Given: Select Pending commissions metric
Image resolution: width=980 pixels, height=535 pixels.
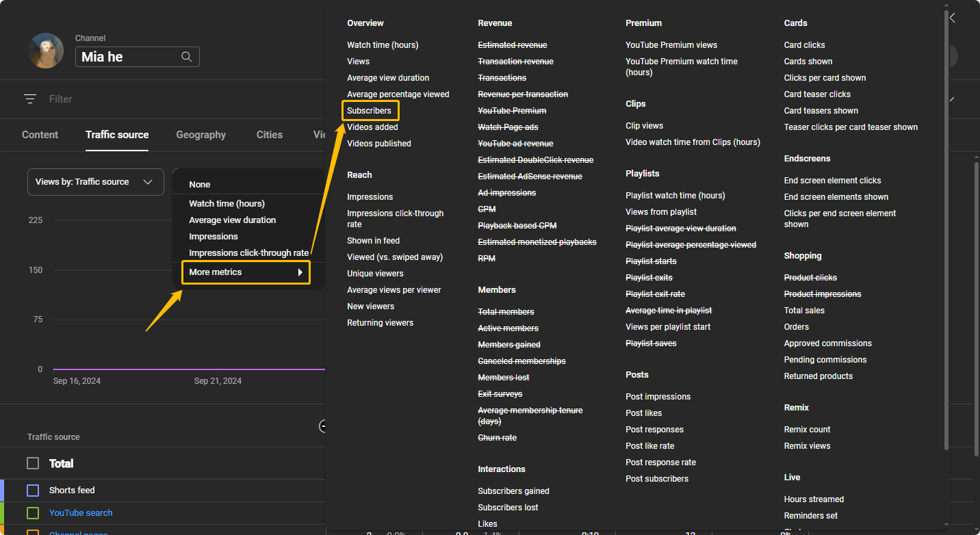Looking at the screenshot, I should coord(825,360).
